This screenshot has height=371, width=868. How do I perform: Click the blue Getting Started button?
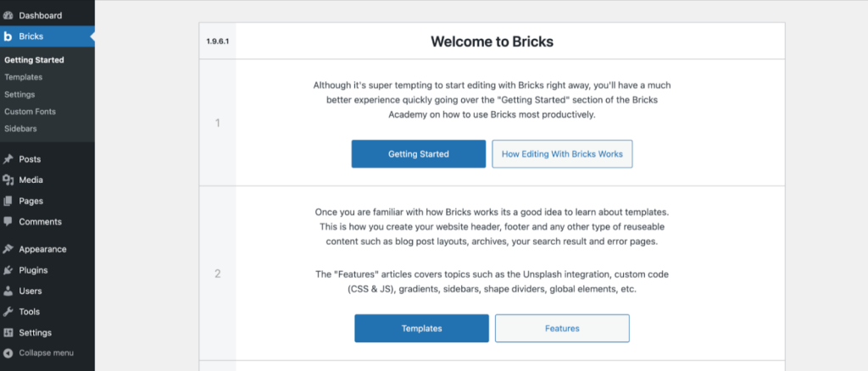pos(419,153)
